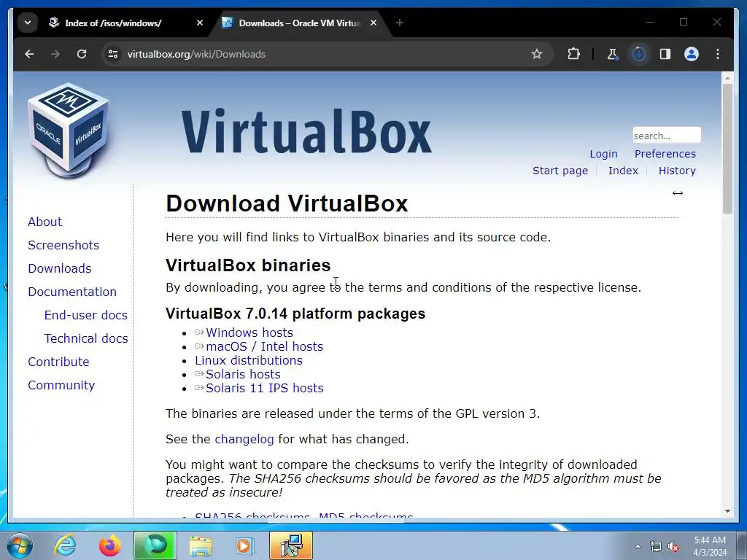This screenshot has height=560, width=747.
Task: Focus the VirtualBox site search box
Action: point(667,135)
